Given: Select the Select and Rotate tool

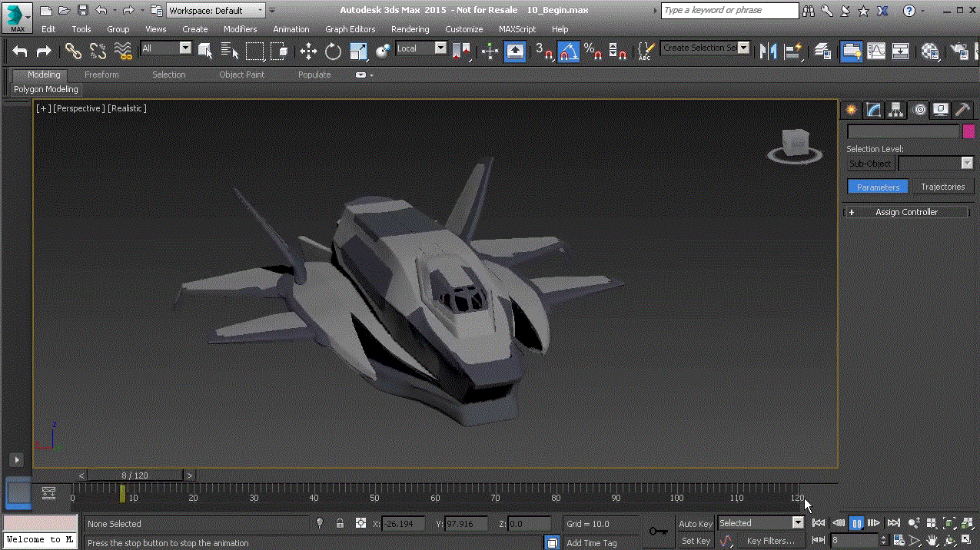Looking at the screenshot, I should point(333,51).
